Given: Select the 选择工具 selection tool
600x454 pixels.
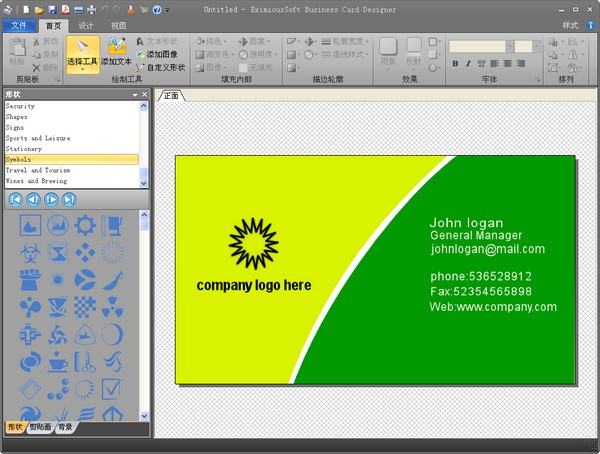Looking at the screenshot, I should 83,54.
